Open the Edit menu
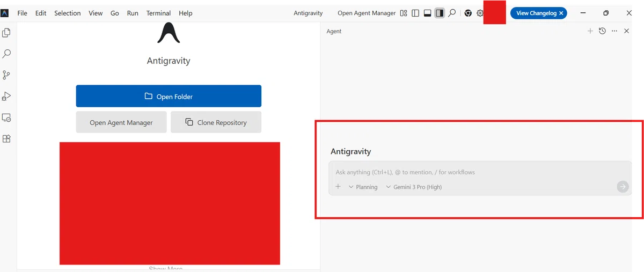 (41, 13)
